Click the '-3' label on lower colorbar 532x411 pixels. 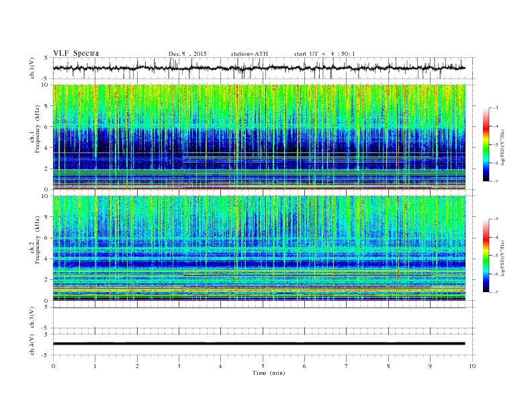click(496, 219)
